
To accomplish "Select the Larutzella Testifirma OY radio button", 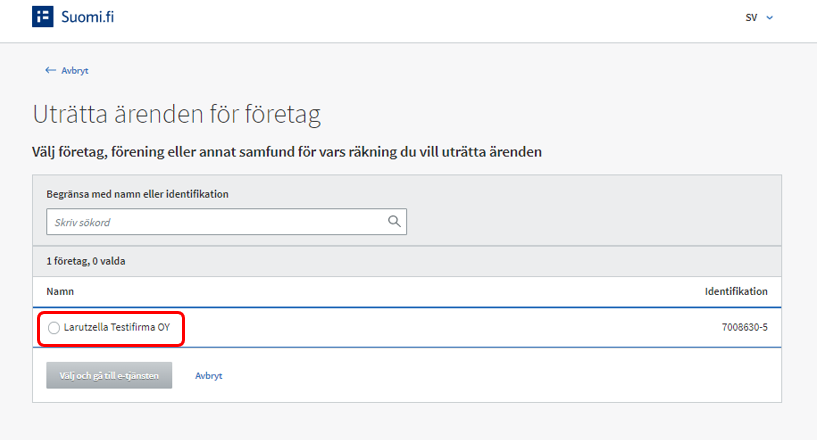I will click(x=54, y=328).
